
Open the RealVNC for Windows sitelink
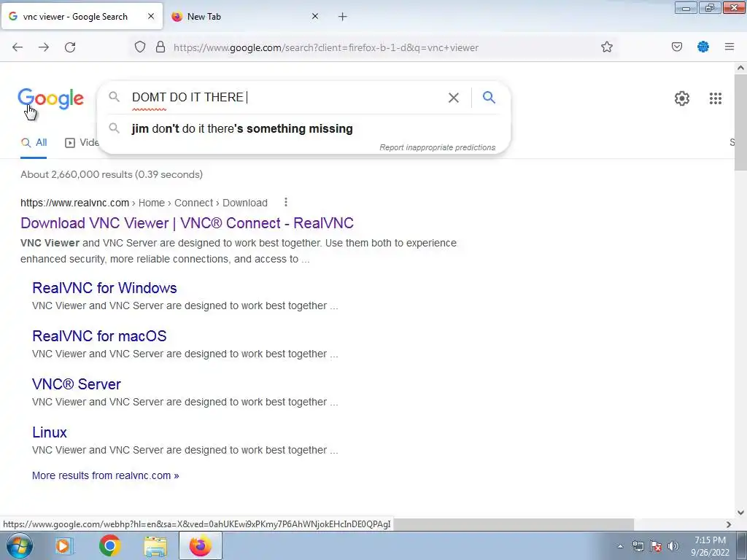(104, 287)
